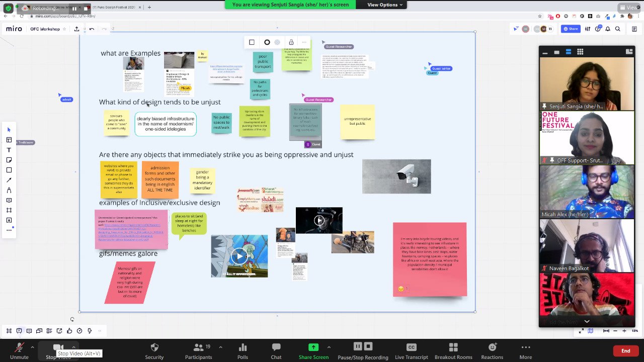Open Miro notifications bell
Viewport: 644px width, 362px height.
click(608, 29)
